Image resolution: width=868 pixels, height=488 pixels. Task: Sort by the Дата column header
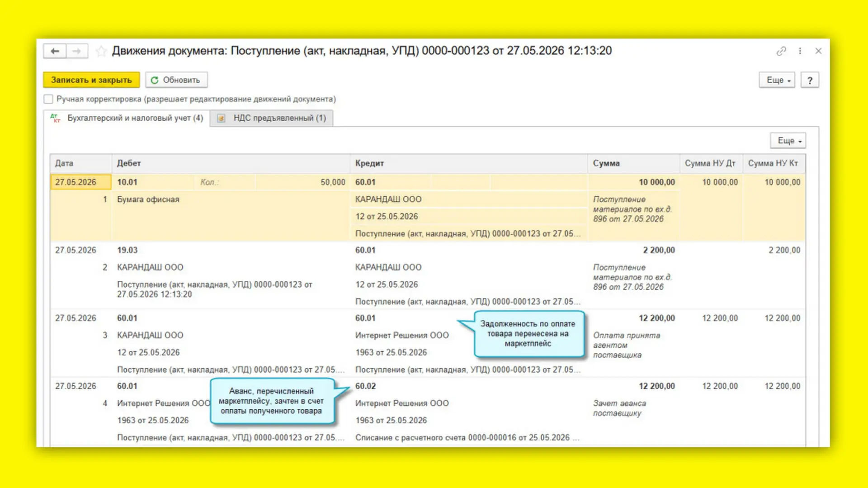[81, 163]
